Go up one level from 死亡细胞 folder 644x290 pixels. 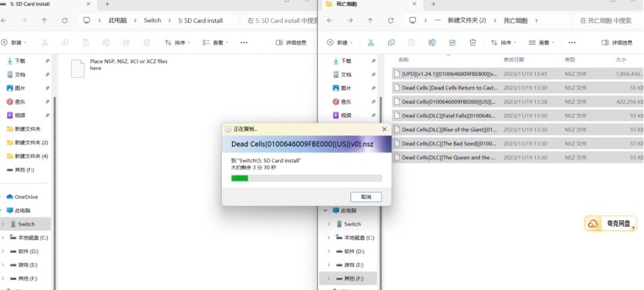370,20
